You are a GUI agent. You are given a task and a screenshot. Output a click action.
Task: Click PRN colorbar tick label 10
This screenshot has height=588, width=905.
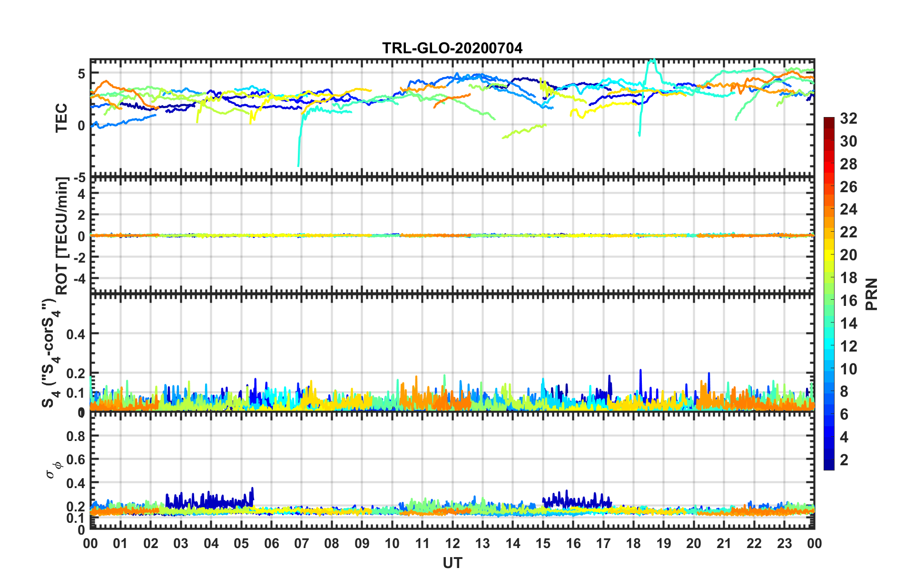tap(848, 369)
